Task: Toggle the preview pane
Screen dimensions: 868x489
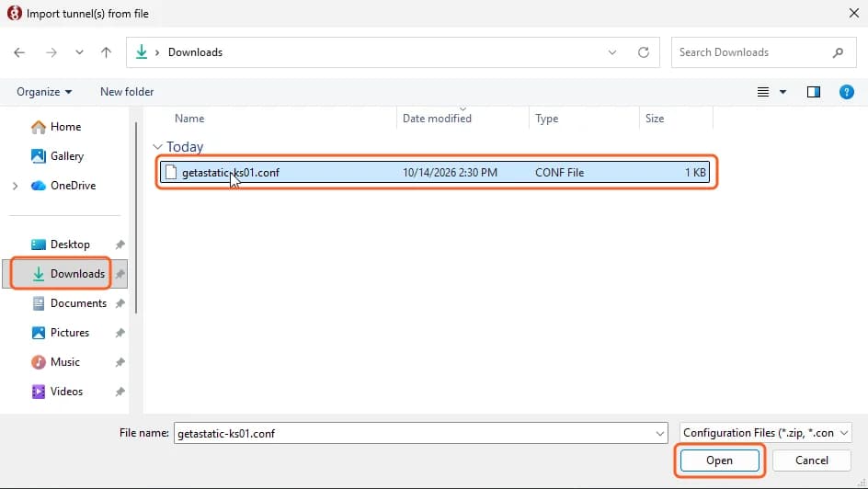Action: (x=813, y=92)
